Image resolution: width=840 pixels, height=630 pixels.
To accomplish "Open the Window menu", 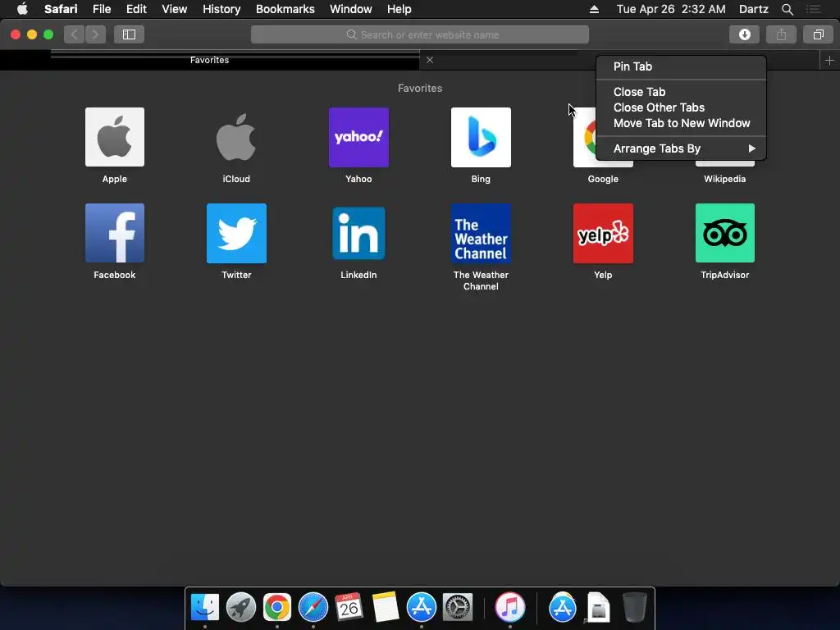I will tap(350, 9).
